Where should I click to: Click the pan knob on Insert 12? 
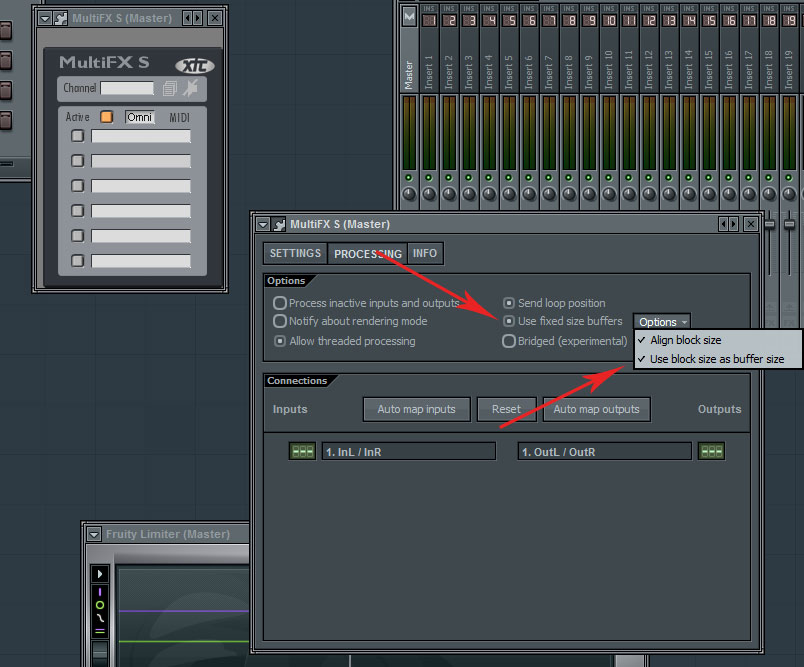pos(649,194)
